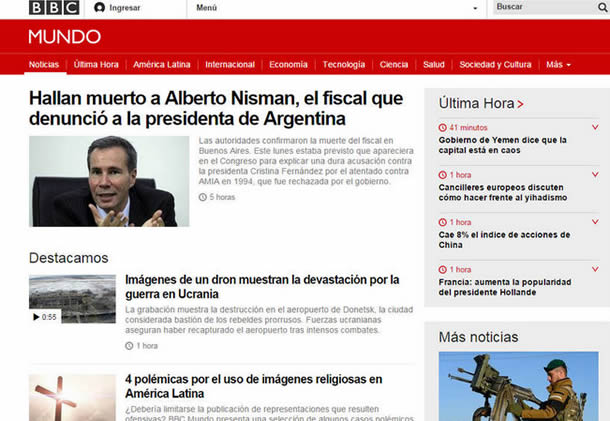Open the América Latina section
Viewport: 610px width, 421px height.
point(162,65)
